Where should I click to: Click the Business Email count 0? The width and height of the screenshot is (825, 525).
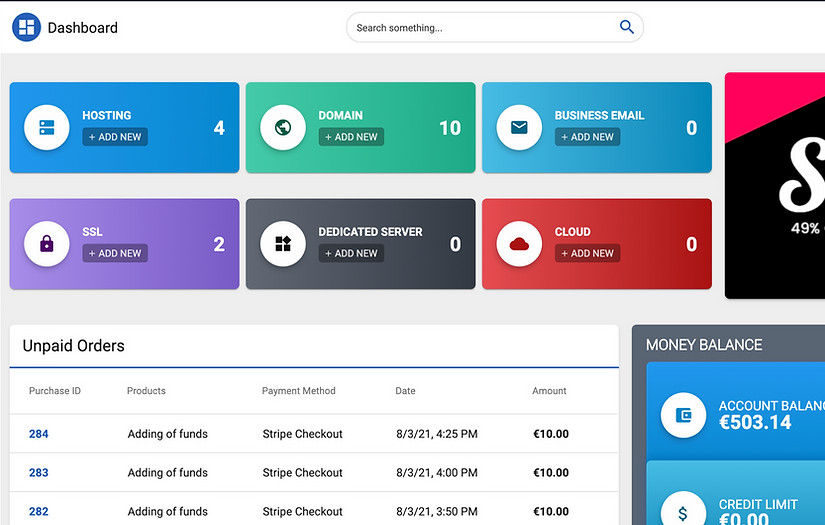pos(691,128)
